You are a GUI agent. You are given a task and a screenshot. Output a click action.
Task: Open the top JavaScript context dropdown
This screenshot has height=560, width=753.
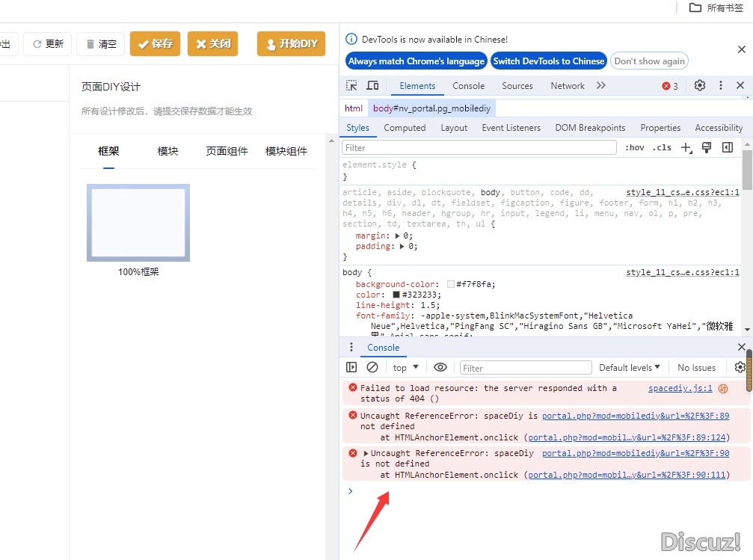[x=406, y=367]
